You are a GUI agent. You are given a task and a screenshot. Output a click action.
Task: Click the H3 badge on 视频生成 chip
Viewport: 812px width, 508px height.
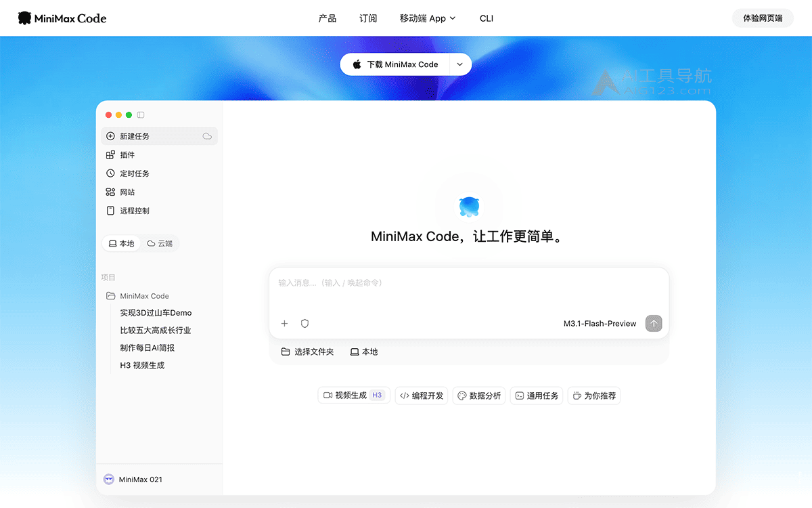point(377,396)
